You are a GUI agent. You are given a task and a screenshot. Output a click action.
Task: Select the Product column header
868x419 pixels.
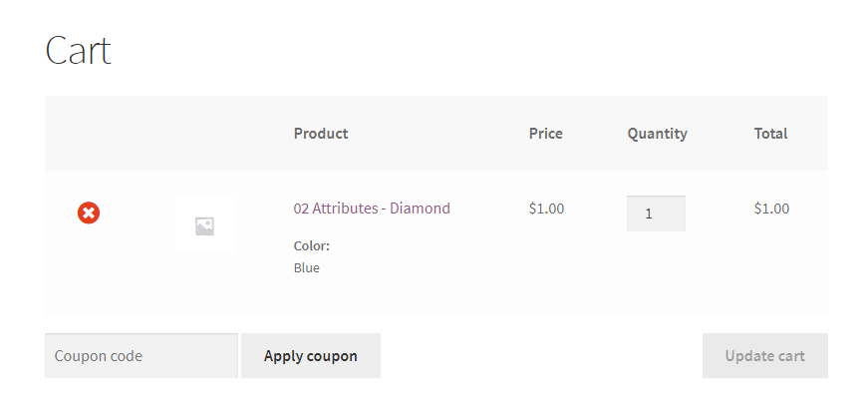pyautogui.click(x=320, y=134)
